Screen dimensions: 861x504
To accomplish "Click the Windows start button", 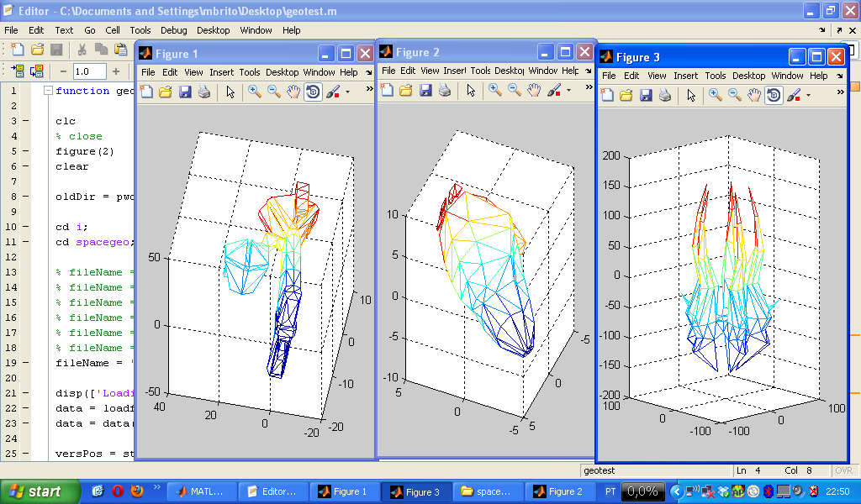I will pos(40,491).
